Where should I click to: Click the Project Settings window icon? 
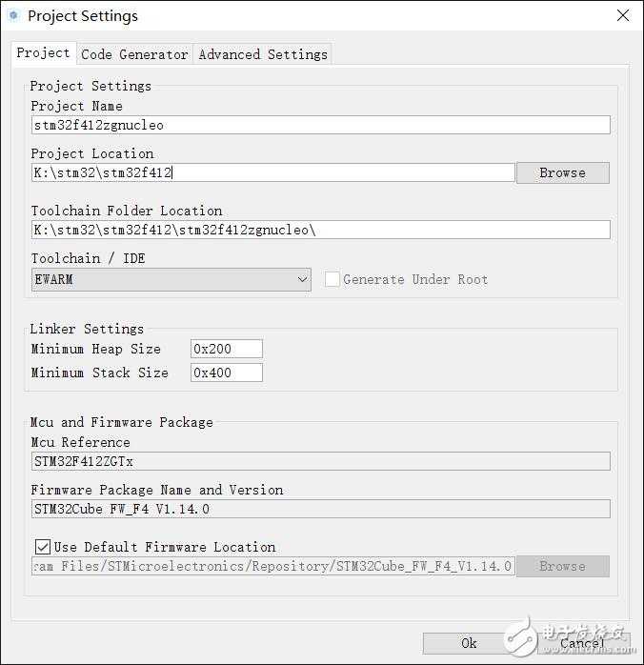tap(13, 16)
